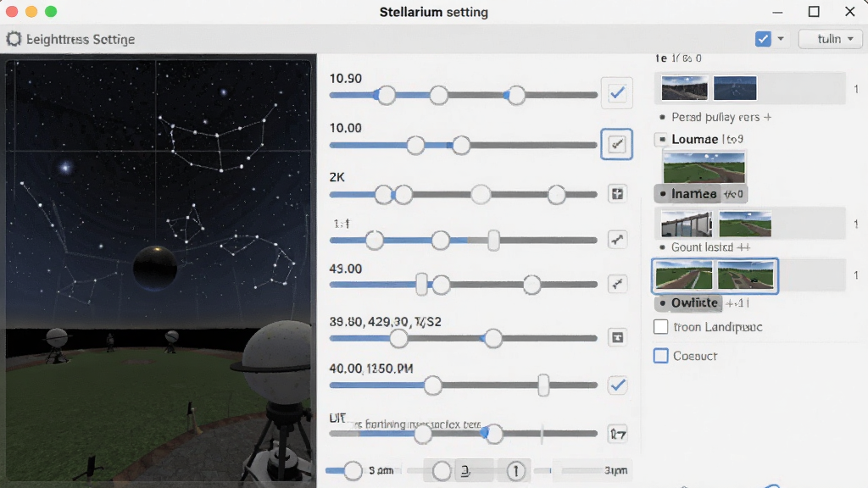The width and height of the screenshot is (868, 488).
Task: Select the 'Inamee' item
Action: click(701, 194)
